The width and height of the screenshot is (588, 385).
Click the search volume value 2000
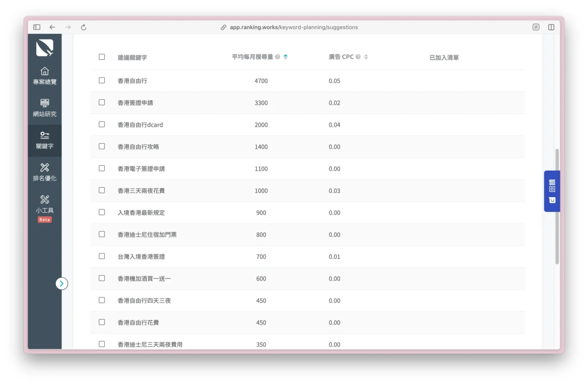tap(261, 125)
